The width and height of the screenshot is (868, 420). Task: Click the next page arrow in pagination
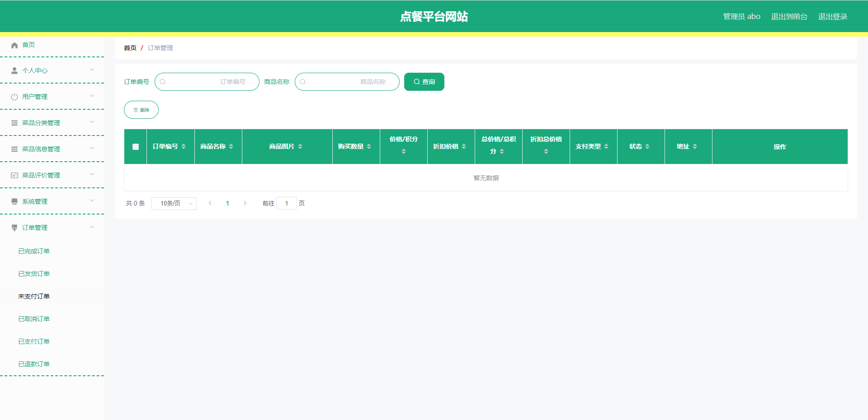245,204
